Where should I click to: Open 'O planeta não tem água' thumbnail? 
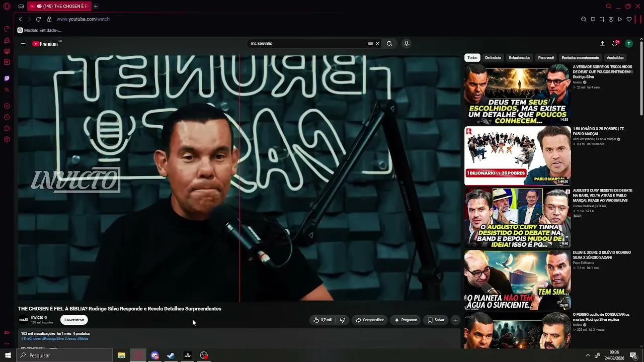click(517, 280)
